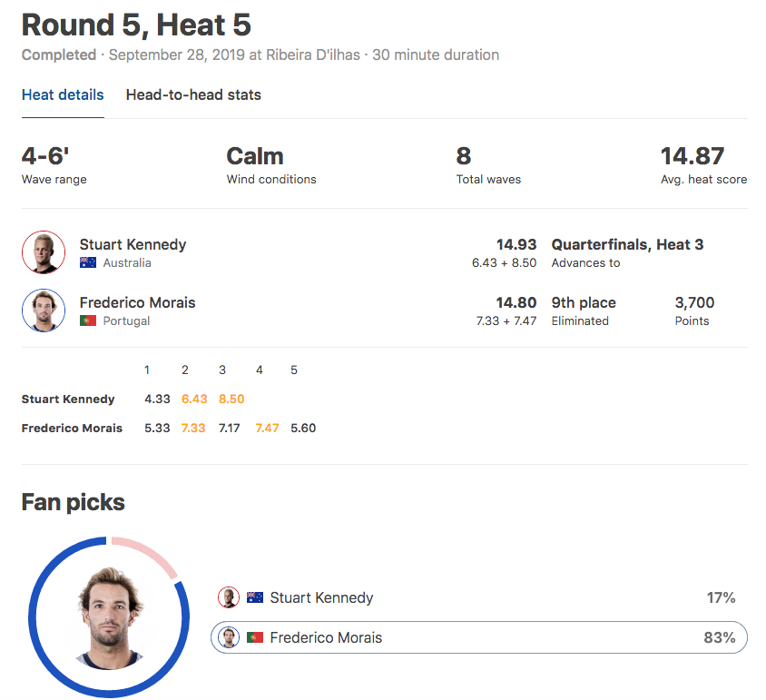Open Frederico Morais's athlete name link
This screenshot has height=700, width=766.
[x=137, y=302]
